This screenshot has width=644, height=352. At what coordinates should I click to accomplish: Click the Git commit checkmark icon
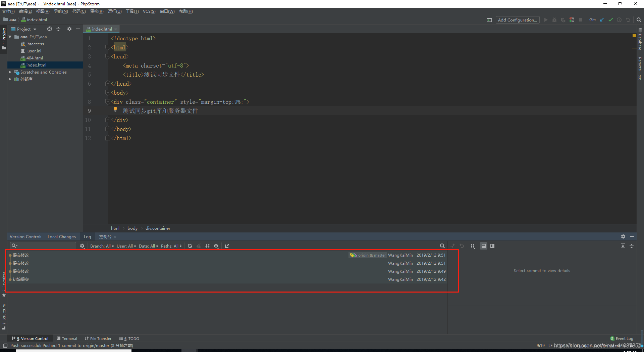[x=610, y=20]
